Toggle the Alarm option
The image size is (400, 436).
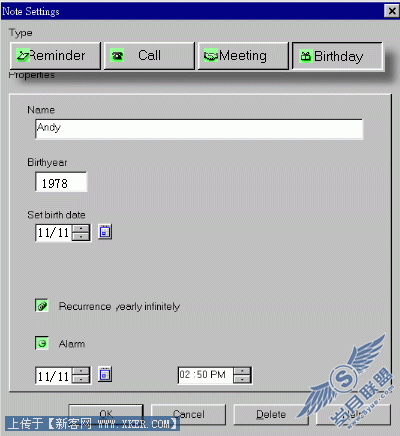click(x=42, y=343)
